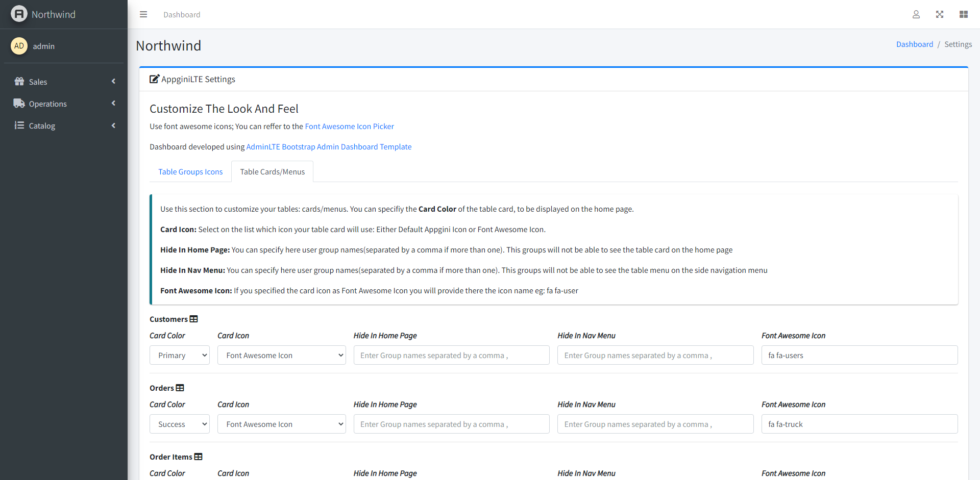This screenshot has width=980, height=480.
Task: Click the apps grid icon top-right
Action: pyautogui.click(x=964, y=14)
